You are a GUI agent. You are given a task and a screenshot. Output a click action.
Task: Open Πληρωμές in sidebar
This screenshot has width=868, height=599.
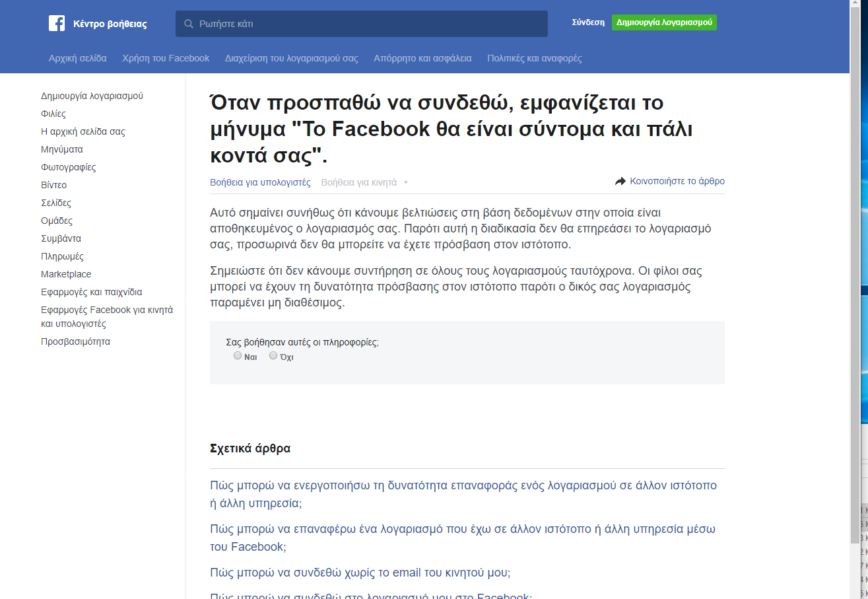62,256
